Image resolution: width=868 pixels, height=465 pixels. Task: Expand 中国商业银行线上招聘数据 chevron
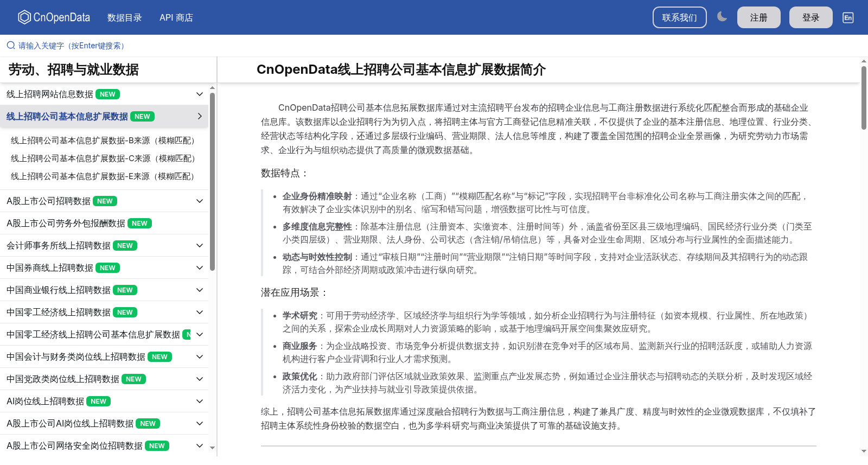click(200, 290)
